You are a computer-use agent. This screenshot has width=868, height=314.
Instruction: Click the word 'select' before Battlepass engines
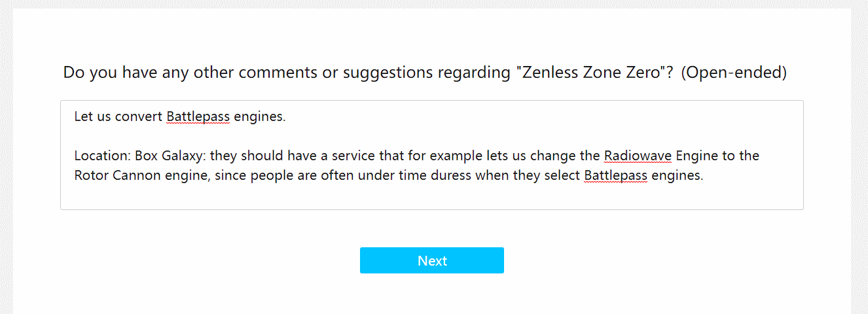point(562,175)
